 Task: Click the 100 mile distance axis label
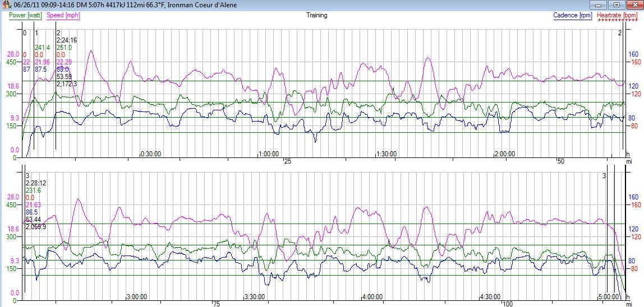point(507,304)
